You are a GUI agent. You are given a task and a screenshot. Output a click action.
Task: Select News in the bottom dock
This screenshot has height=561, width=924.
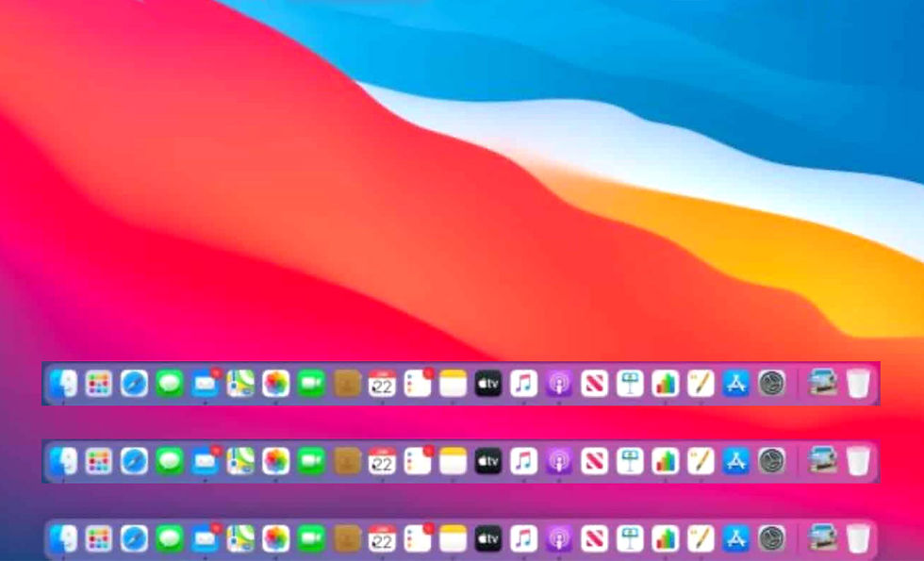(x=595, y=538)
